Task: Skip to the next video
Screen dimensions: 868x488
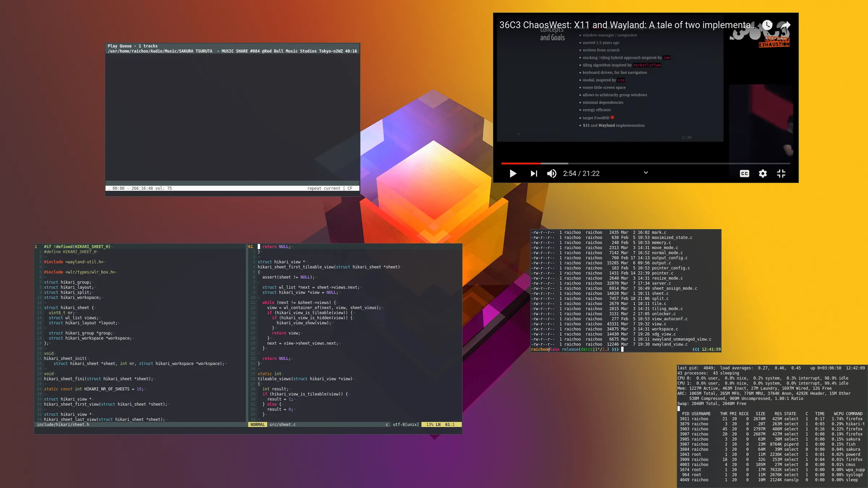Action: coord(533,174)
